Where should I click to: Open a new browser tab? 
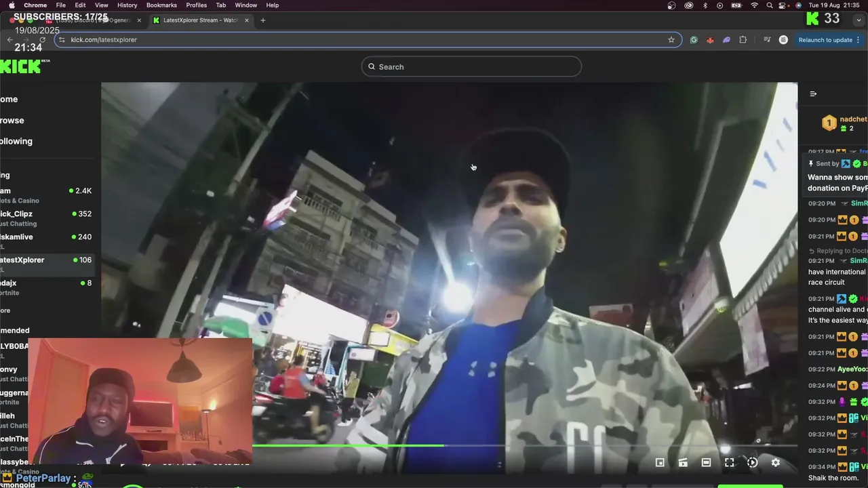[x=263, y=20]
